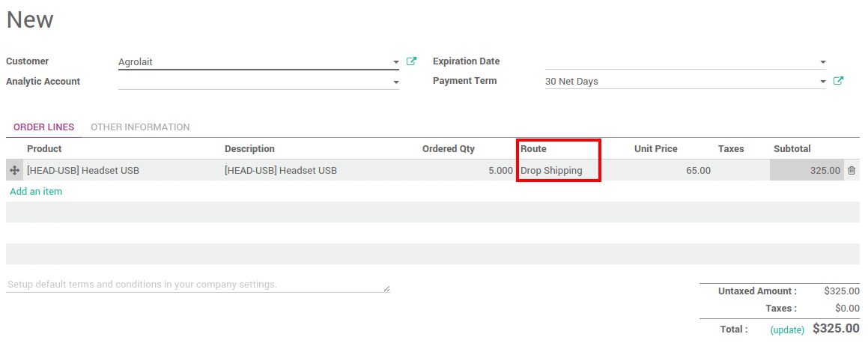Expand the Analytic Account dropdown

(396, 82)
